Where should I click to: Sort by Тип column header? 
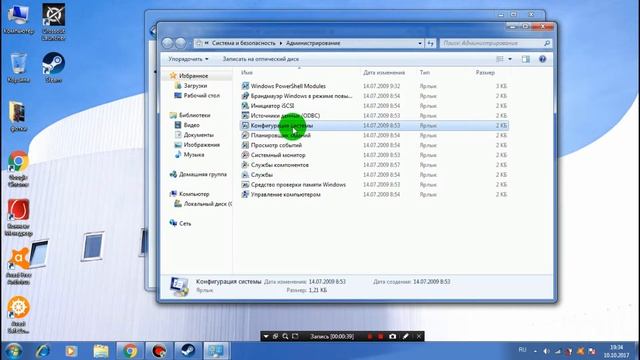coord(425,73)
